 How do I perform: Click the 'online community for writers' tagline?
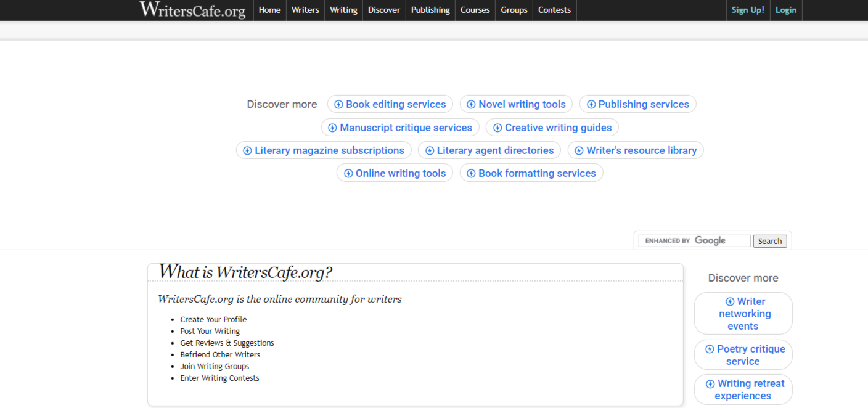point(280,299)
